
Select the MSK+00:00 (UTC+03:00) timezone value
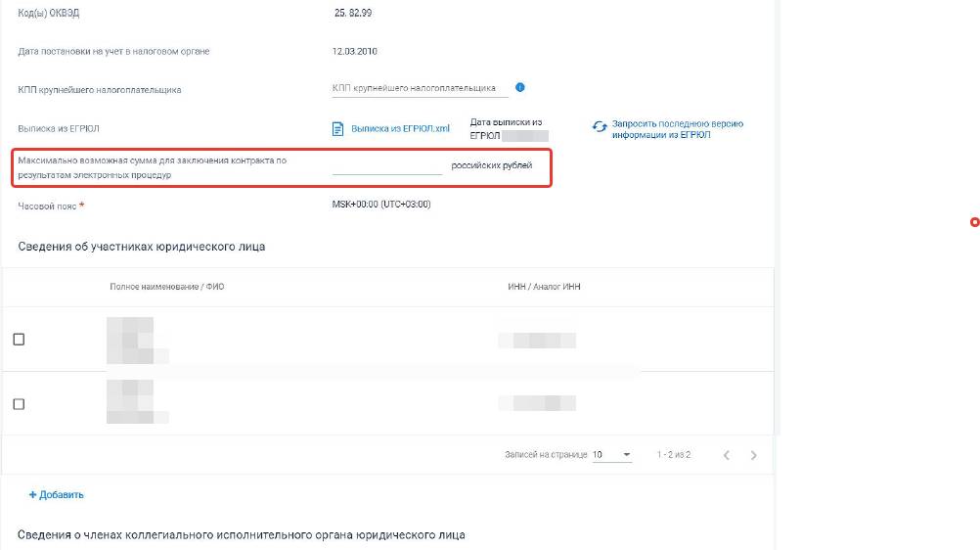381,205
